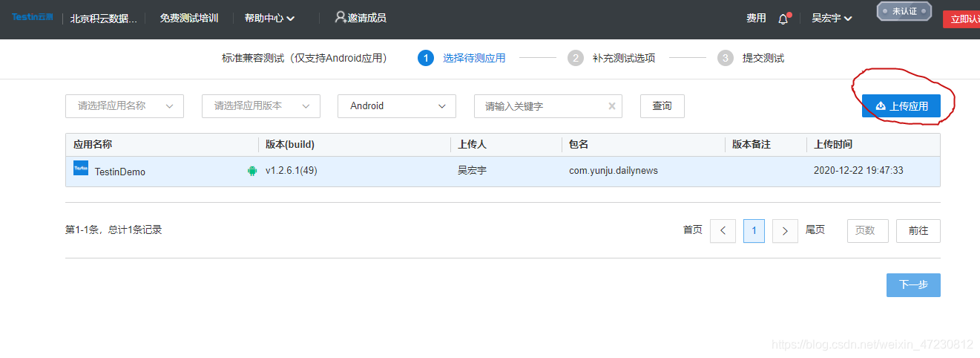Open the notification bell icon
This screenshot has width=980, height=358.
click(x=783, y=19)
